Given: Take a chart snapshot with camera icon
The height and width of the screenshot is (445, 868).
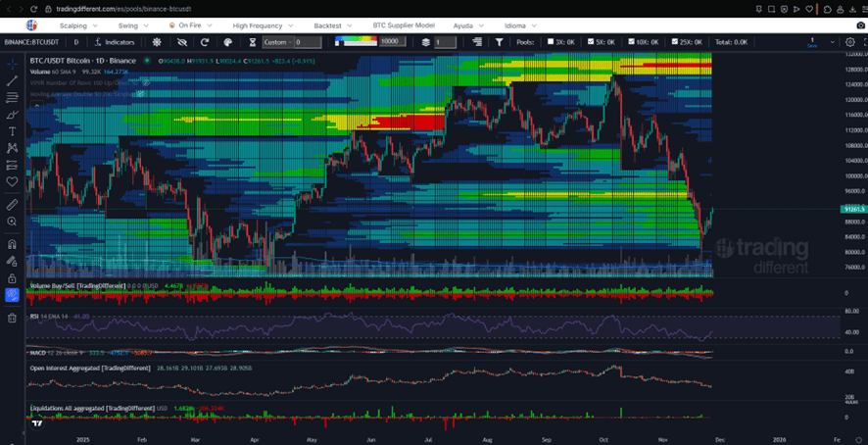Looking at the screenshot, I should point(860,25).
